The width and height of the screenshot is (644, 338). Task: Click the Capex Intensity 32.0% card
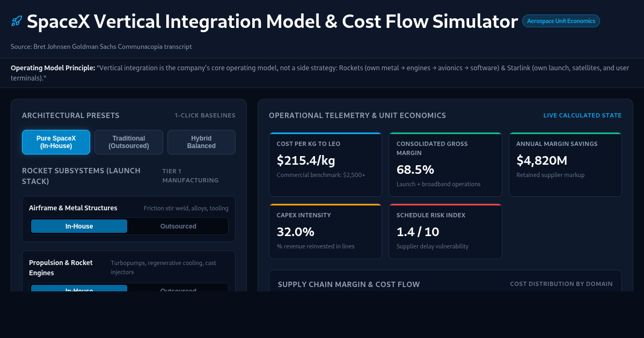click(x=325, y=231)
